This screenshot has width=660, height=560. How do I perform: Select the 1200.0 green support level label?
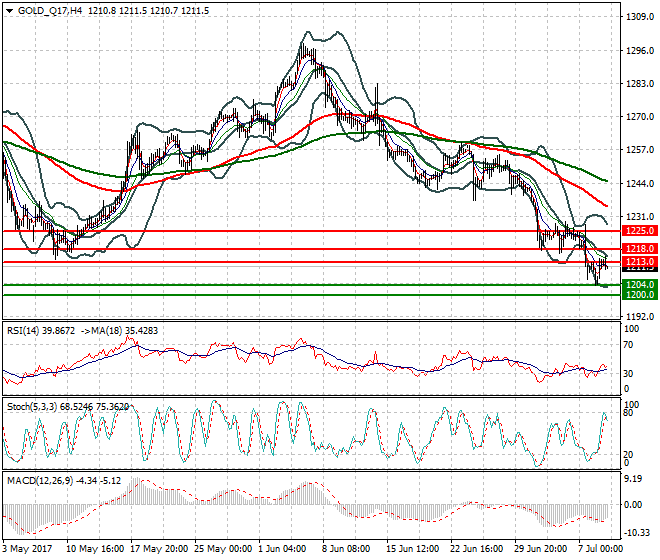639,295
